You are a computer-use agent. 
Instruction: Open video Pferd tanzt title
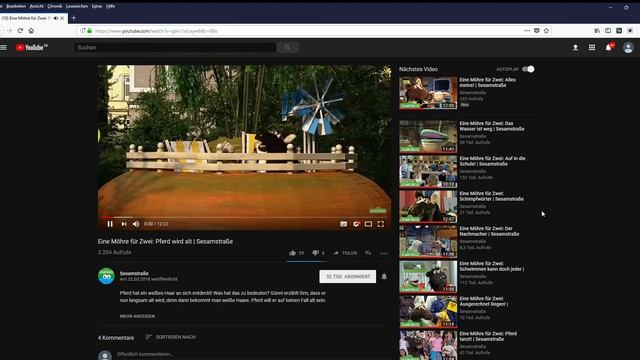(x=488, y=336)
